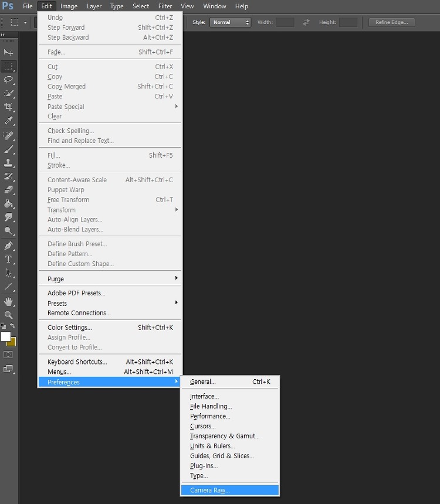The height and width of the screenshot is (504, 440).
Task: Select the Horizontal Type tool
Action: click(8, 259)
